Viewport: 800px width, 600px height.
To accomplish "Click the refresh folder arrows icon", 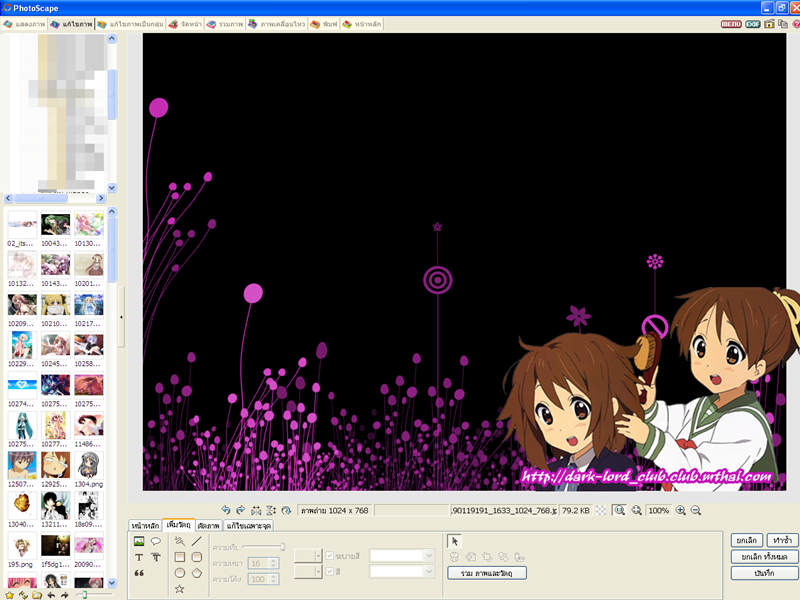I will click(23, 595).
